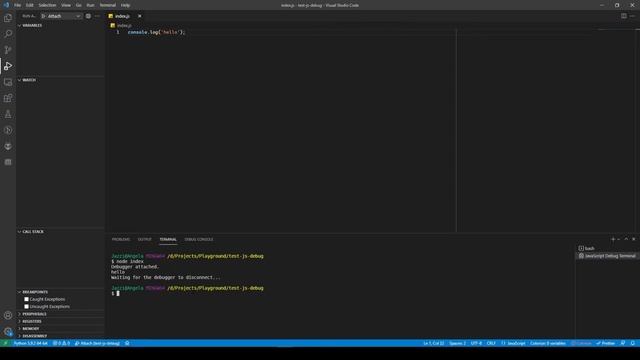The image size is (640, 360).
Task: Open the Terminal menu
Action: click(x=108, y=5)
